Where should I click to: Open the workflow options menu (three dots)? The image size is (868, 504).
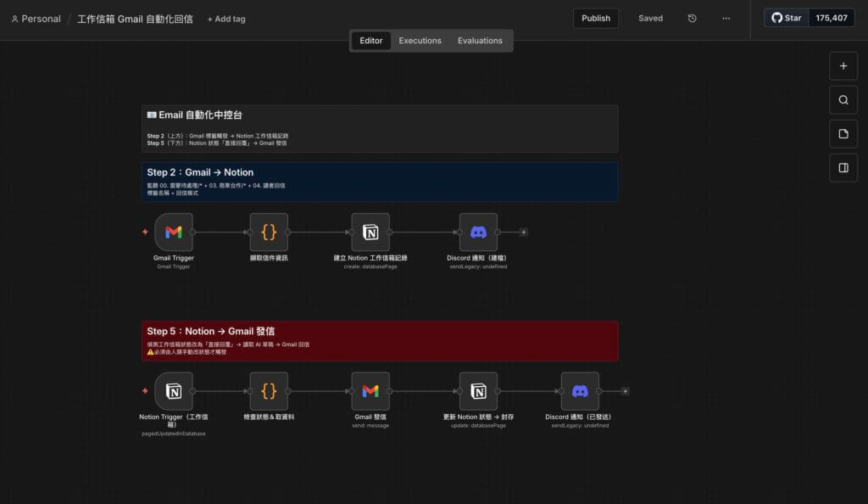(x=726, y=18)
